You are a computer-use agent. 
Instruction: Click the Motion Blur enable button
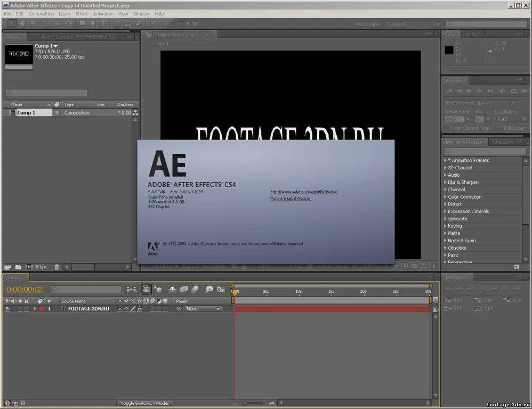195,289
